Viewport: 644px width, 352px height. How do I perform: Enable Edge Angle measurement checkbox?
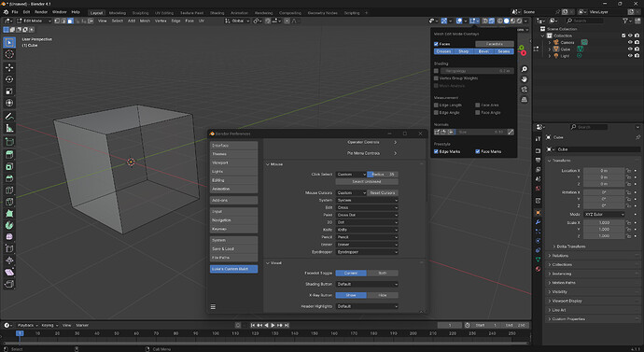(436, 113)
